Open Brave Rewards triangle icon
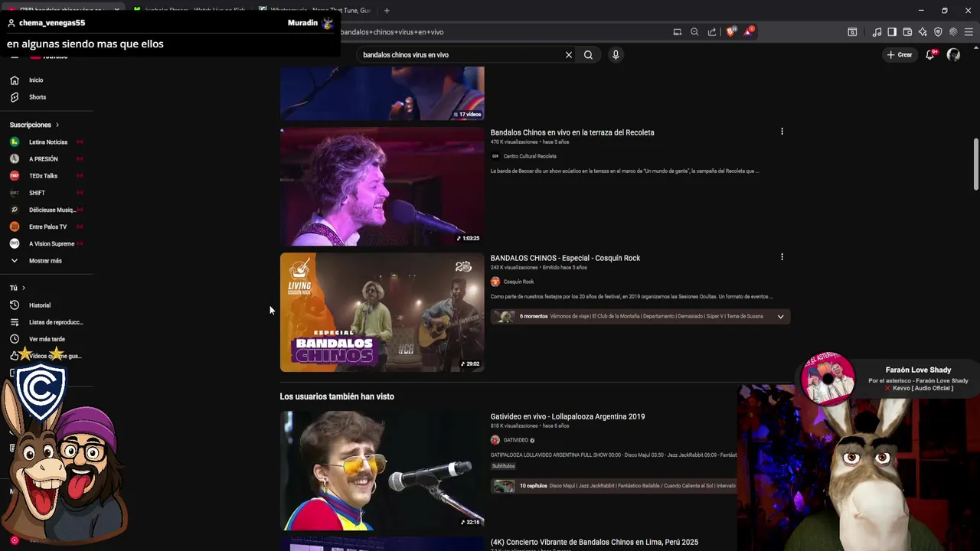The width and height of the screenshot is (980, 551). click(x=749, y=32)
